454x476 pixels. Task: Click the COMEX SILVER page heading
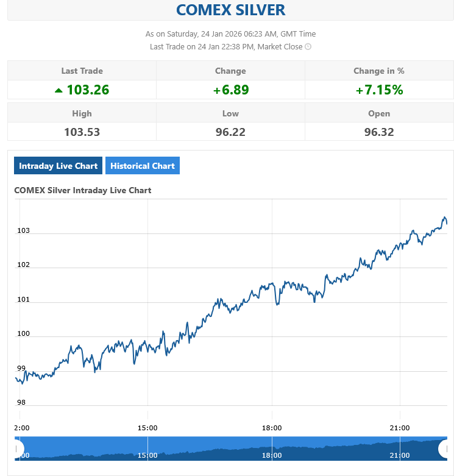(230, 10)
